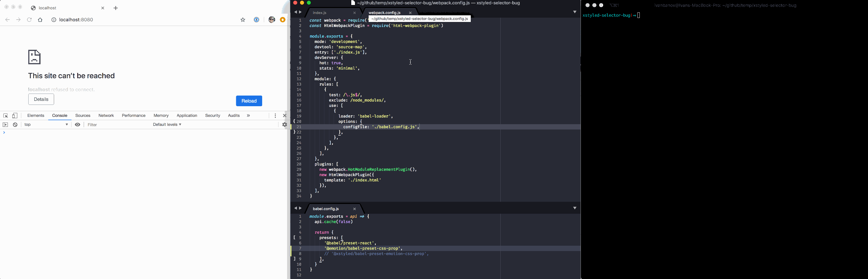This screenshot has height=279, width=868.
Task: Open the DevTools three-dot customize menu
Action: pos(275,116)
